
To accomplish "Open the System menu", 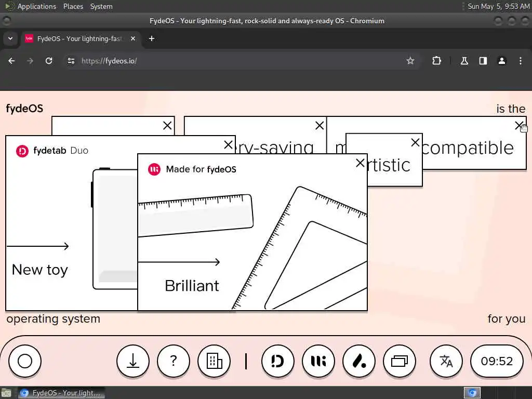I will pyautogui.click(x=101, y=6).
